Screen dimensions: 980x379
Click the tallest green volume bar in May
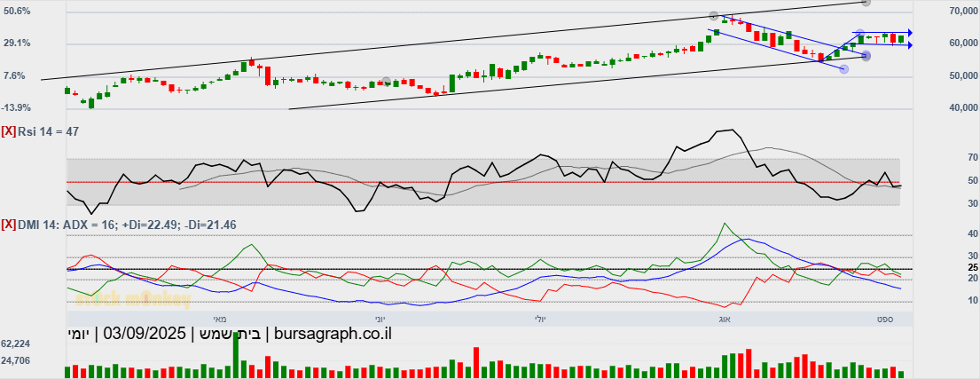[236, 355]
